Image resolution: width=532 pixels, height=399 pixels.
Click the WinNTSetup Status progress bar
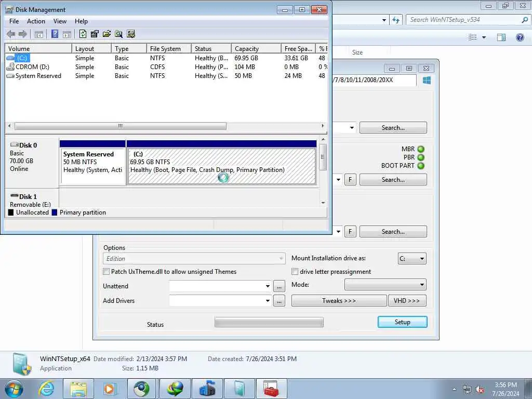point(269,322)
